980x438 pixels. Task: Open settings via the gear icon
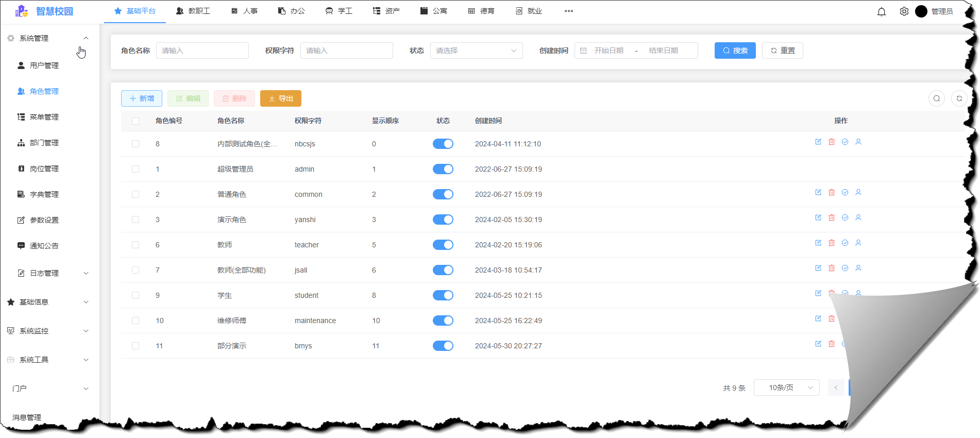coord(904,11)
